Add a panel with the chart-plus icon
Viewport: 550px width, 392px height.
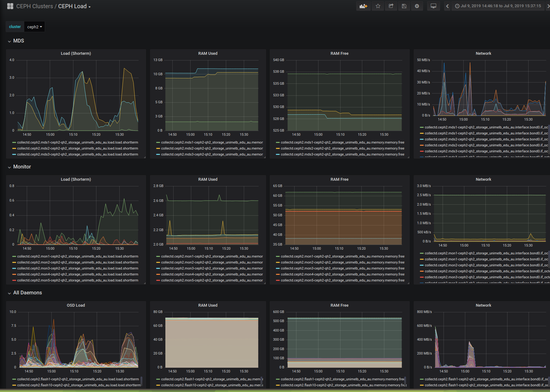pyautogui.click(x=364, y=6)
